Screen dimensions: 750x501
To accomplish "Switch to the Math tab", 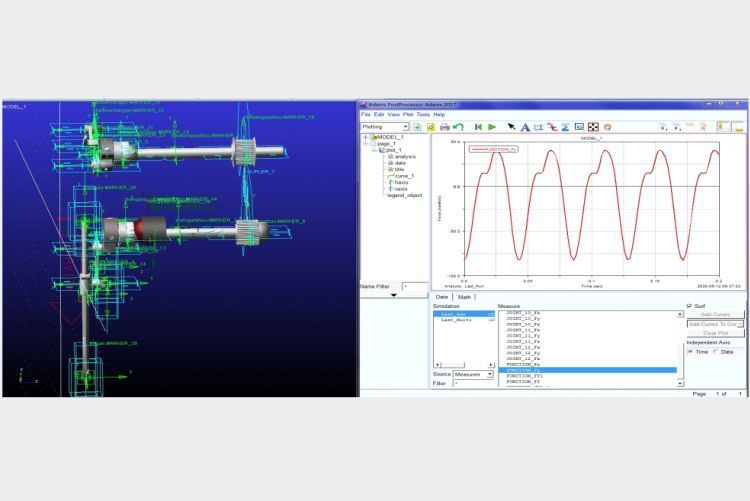I will pyautogui.click(x=464, y=297).
